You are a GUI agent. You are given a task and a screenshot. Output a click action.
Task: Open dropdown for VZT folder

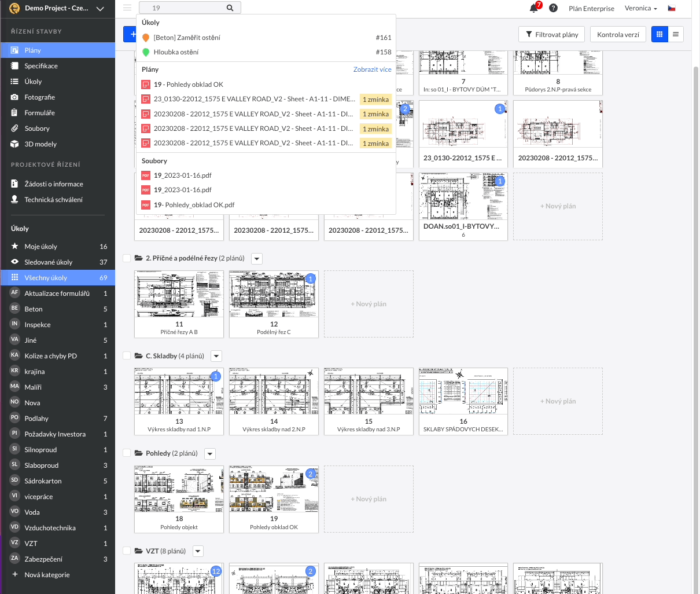198,552
